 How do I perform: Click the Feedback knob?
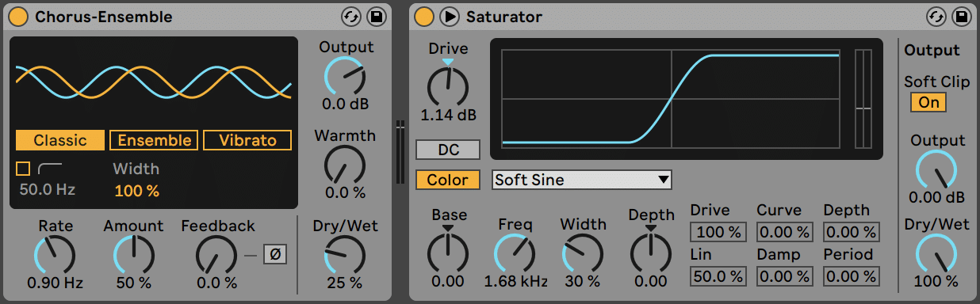point(216,255)
